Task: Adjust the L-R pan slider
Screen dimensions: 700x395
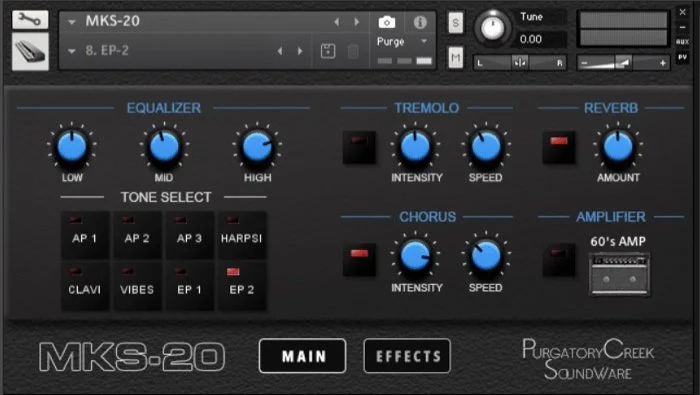Action: [520, 63]
